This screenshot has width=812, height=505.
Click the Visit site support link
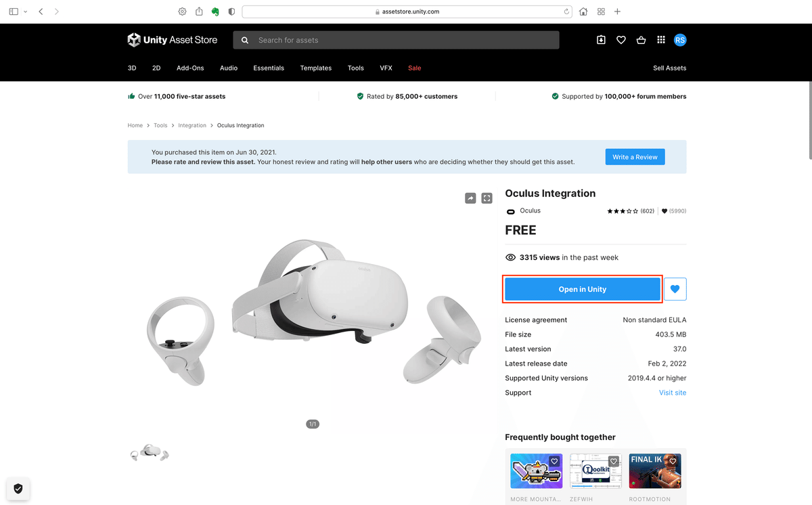pos(673,393)
